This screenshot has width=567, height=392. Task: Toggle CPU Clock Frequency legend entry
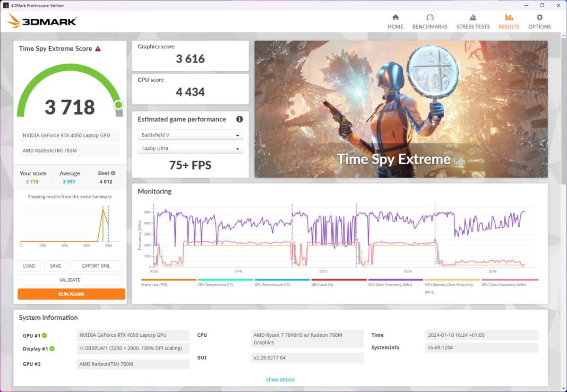395,283
